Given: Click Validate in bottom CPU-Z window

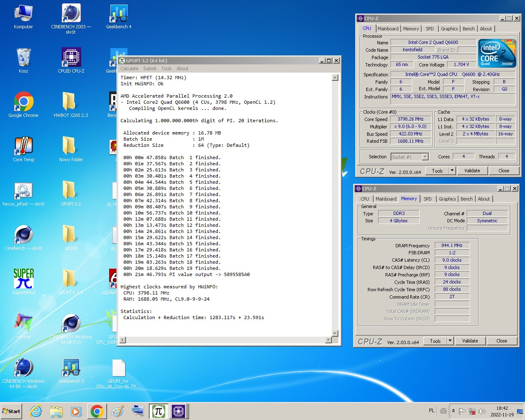Looking at the screenshot, I should click(x=470, y=341).
